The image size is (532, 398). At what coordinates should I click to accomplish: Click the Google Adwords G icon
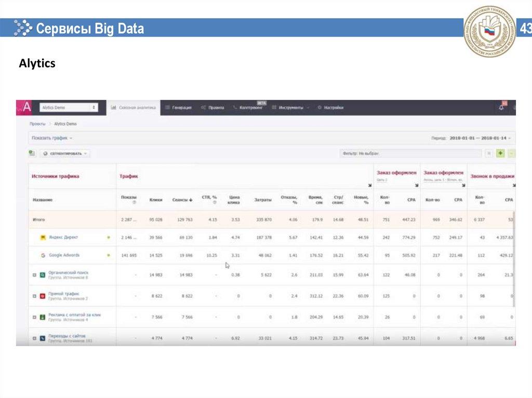pos(43,255)
